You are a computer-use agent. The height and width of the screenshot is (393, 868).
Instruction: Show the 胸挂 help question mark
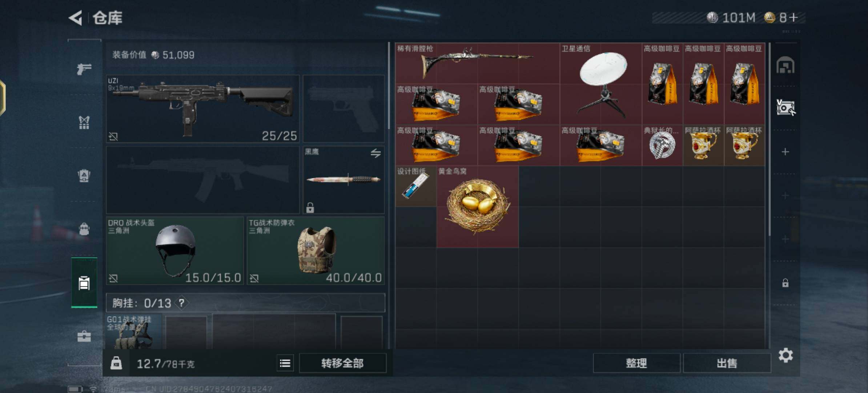[x=181, y=303]
